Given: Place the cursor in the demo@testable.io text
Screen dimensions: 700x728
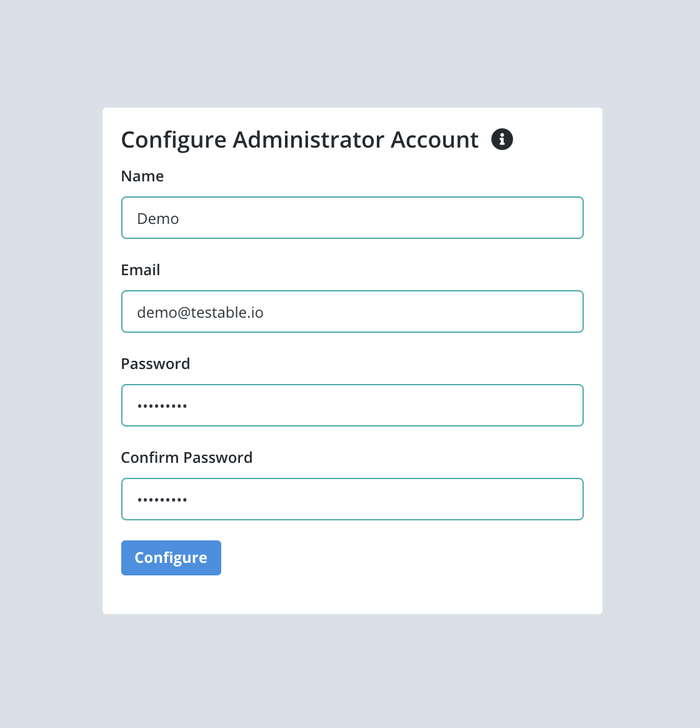Looking at the screenshot, I should pos(200,313).
